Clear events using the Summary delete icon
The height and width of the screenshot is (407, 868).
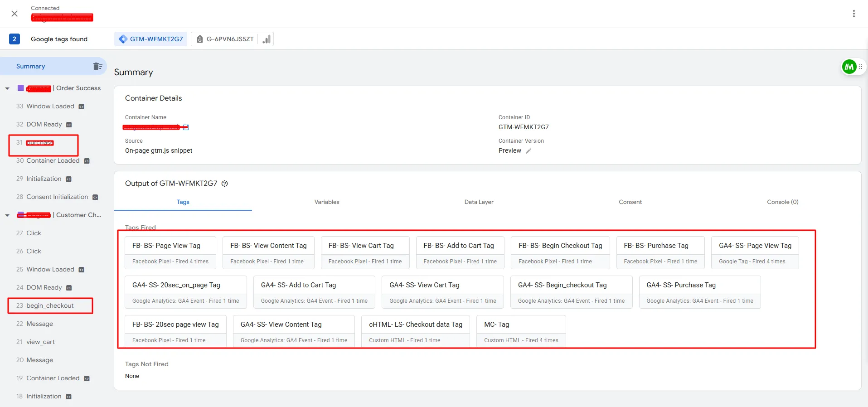pyautogui.click(x=97, y=66)
